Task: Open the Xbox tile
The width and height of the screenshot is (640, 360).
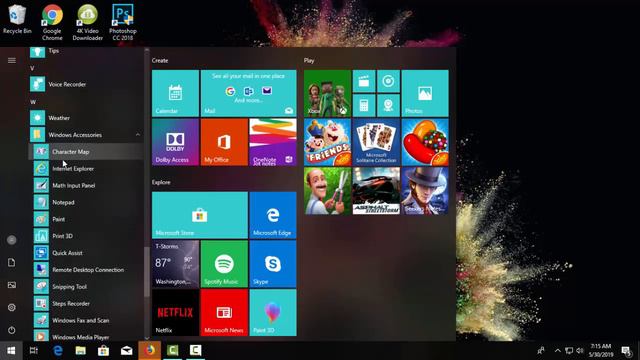Action: click(327, 93)
